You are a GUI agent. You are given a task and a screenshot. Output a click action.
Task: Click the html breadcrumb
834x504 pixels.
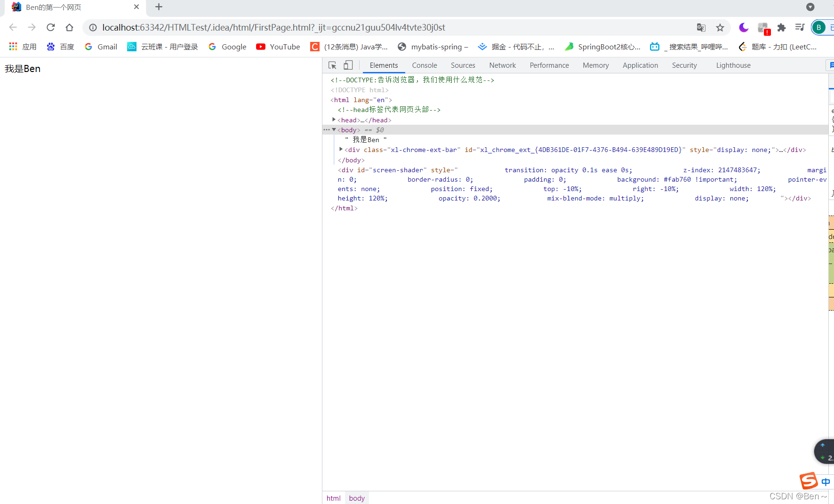click(333, 498)
